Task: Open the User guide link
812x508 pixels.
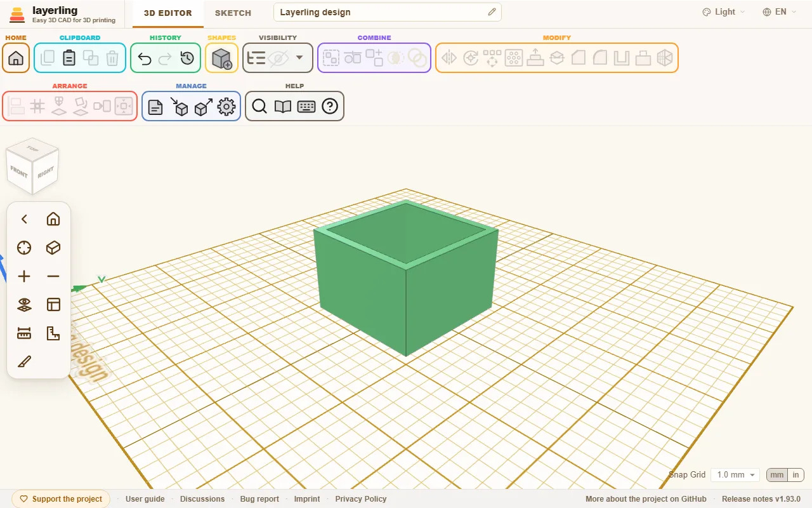Action: 145,499
